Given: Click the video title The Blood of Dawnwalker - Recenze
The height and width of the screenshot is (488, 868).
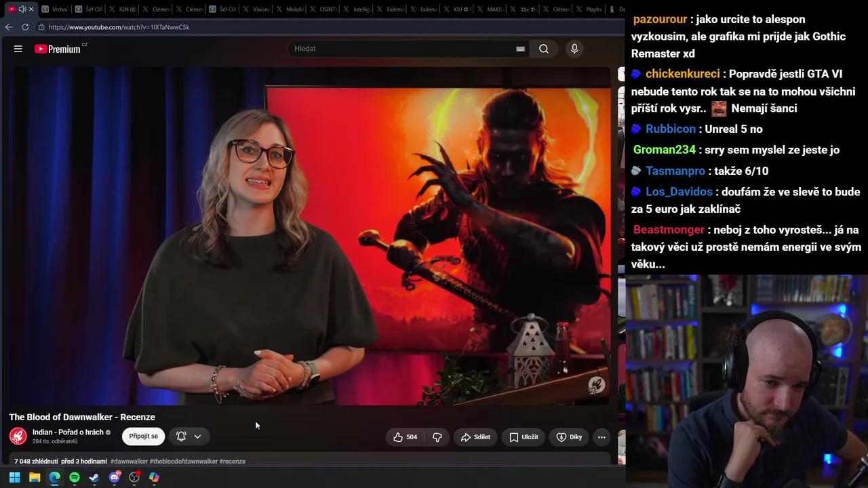Looking at the screenshot, I should [82, 417].
